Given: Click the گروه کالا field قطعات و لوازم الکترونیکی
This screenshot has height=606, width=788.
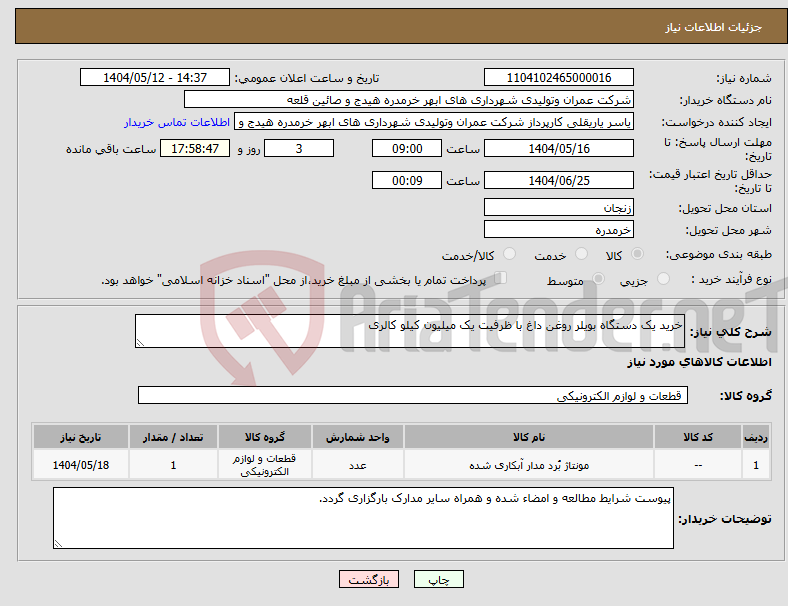Looking at the screenshot, I should (413, 395).
